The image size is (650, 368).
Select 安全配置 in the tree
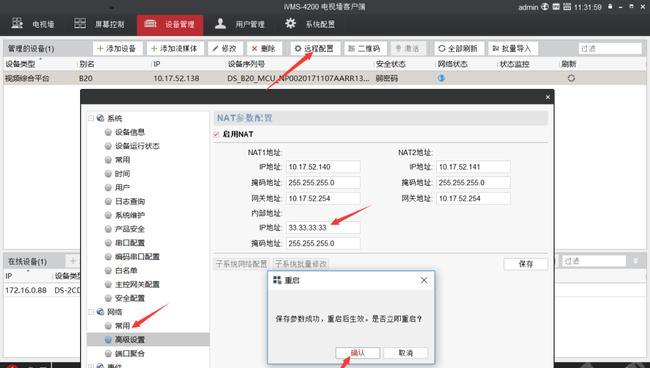click(129, 298)
